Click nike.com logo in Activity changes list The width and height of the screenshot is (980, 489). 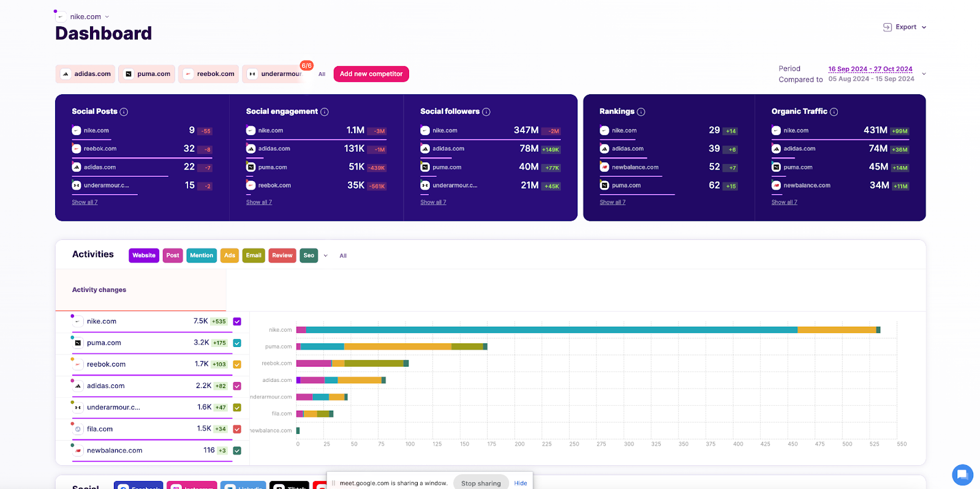pyautogui.click(x=78, y=321)
